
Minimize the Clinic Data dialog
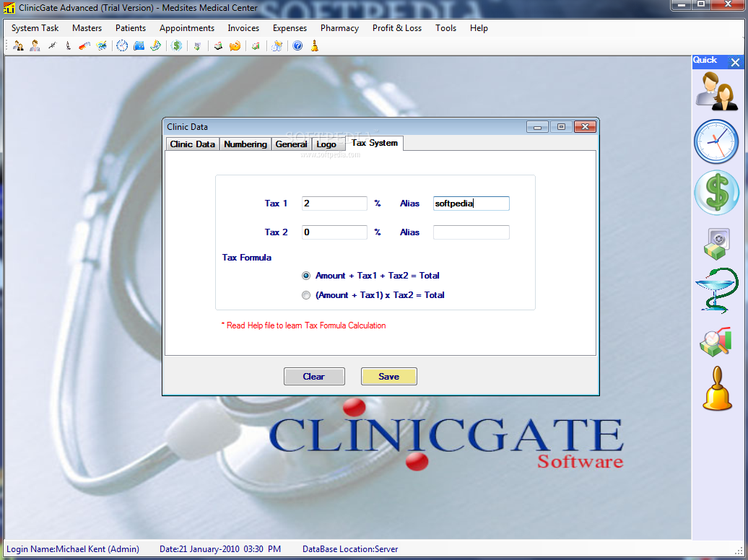[537, 127]
